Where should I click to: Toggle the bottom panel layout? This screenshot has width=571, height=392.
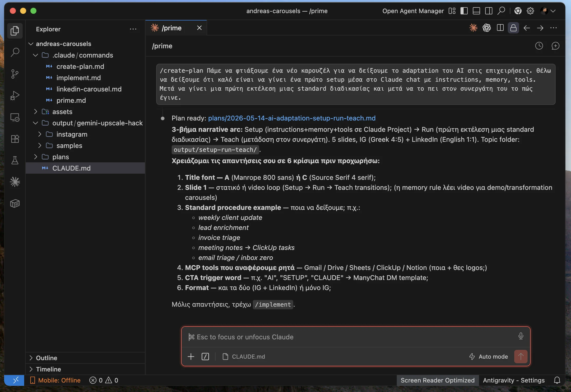pos(476,11)
